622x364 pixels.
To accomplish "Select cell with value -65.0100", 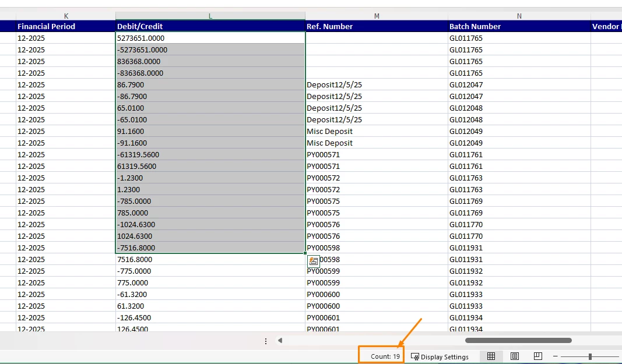I will pos(210,120).
